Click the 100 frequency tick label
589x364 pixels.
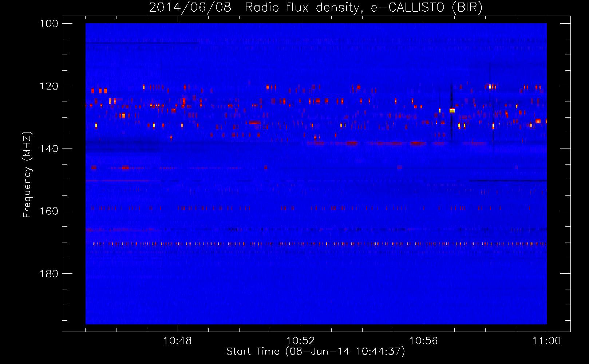point(49,24)
